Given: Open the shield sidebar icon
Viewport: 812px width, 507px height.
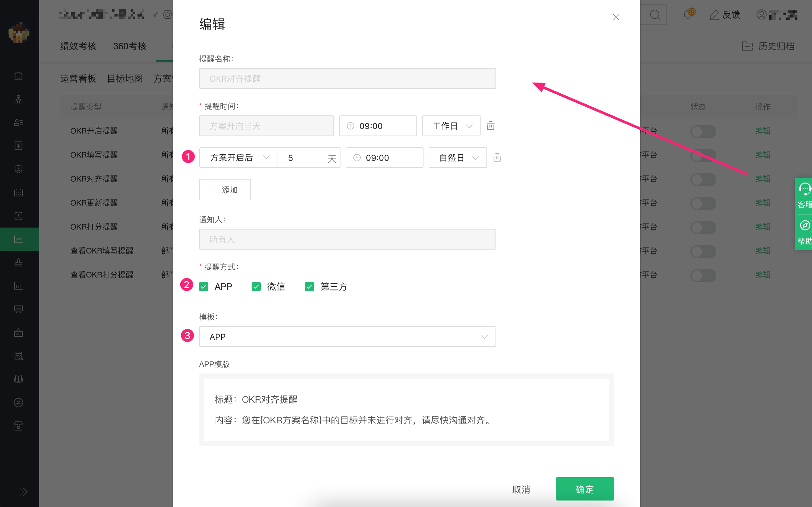Looking at the screenshot, I should tap(19, 169).
